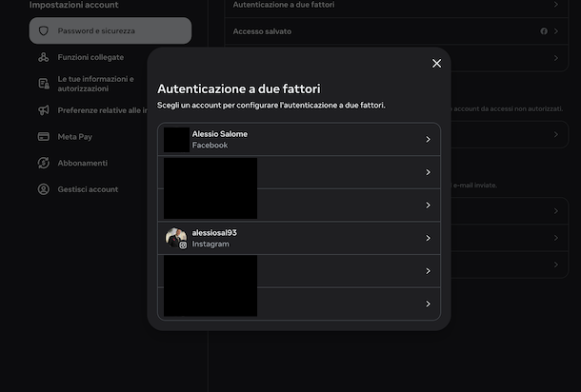Open Preferenze relative alle inserzioni
The image size is (581, 392).
coord(102,110)
